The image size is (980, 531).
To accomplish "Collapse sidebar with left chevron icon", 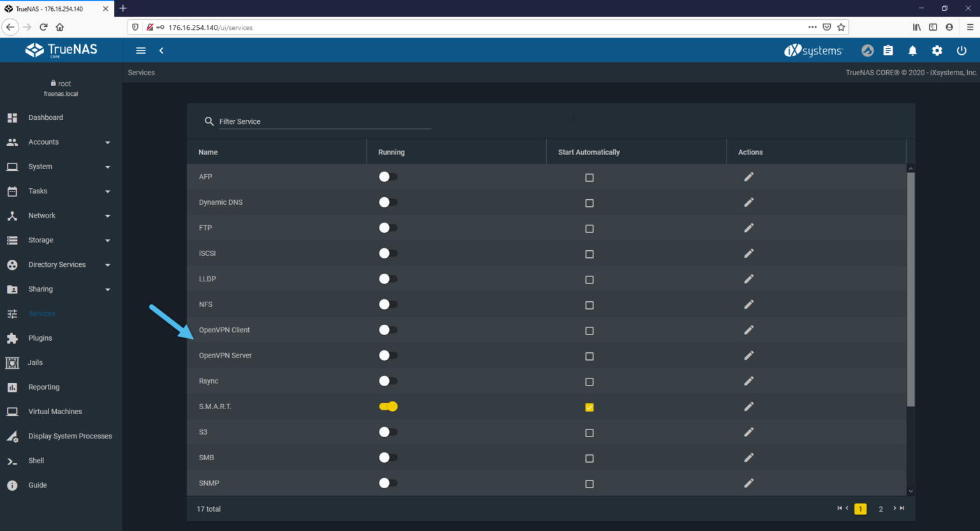I will coord(161,50).
